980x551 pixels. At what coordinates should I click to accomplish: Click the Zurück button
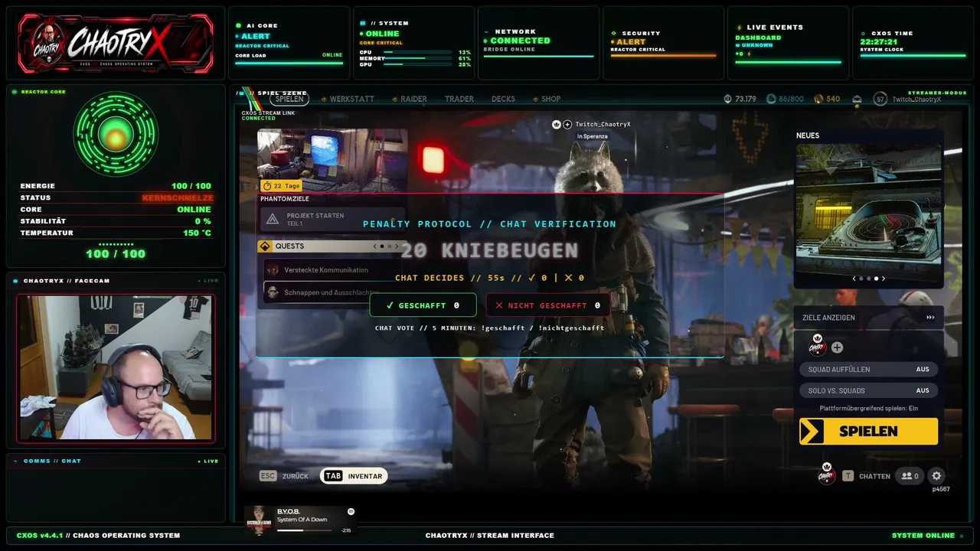click(x=284, y=476)
